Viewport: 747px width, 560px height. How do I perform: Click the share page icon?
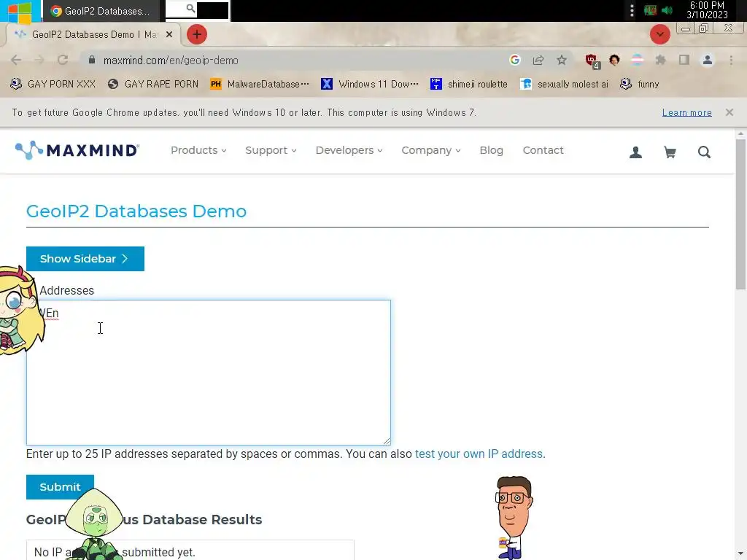tap(538, 60)
